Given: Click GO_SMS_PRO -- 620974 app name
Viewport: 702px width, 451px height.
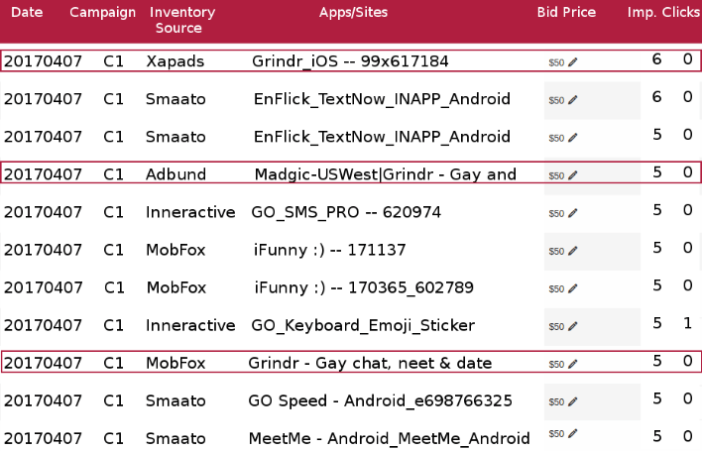Looking at the screenshot, I should pos(346,212).
